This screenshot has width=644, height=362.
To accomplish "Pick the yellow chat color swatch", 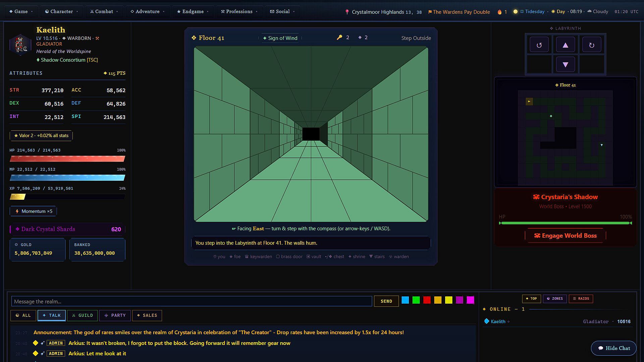I will point(449,300).
